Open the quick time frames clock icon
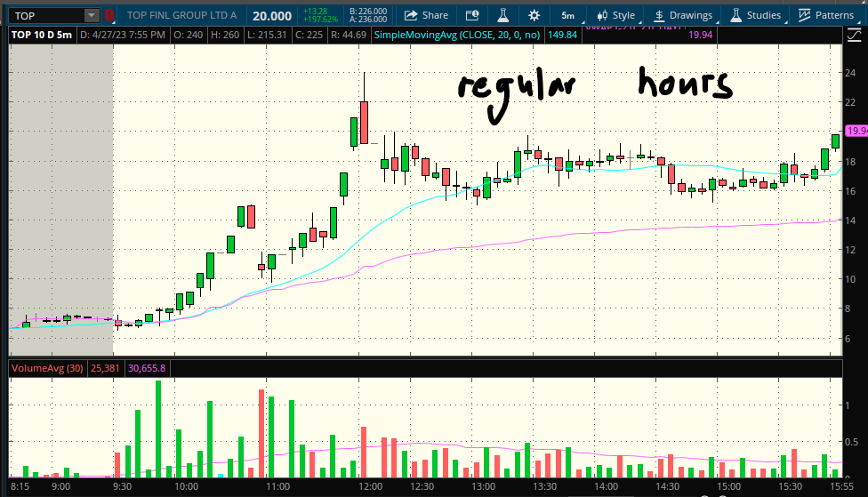Screen dimensions: 868x497 click(471, 15)
